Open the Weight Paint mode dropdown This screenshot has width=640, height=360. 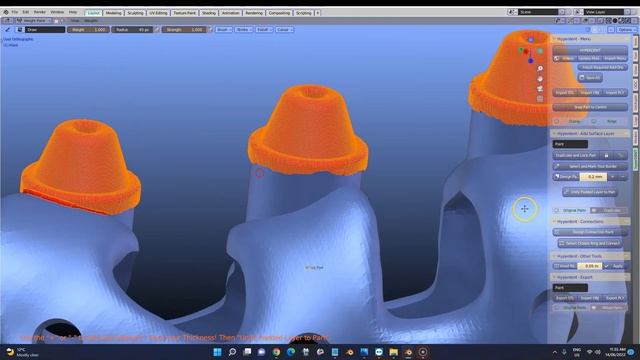point(33,20)
